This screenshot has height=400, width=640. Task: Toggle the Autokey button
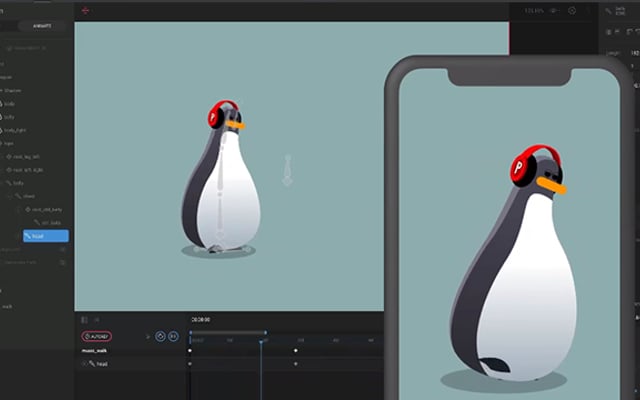click(x=97, y=337)
